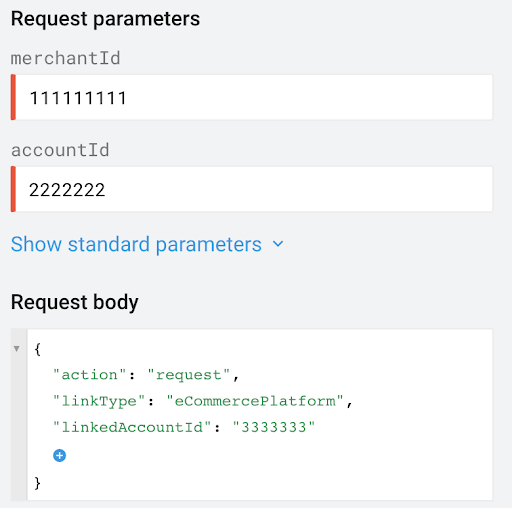
Task: Click the Request body heading
Action: (74, 302)
